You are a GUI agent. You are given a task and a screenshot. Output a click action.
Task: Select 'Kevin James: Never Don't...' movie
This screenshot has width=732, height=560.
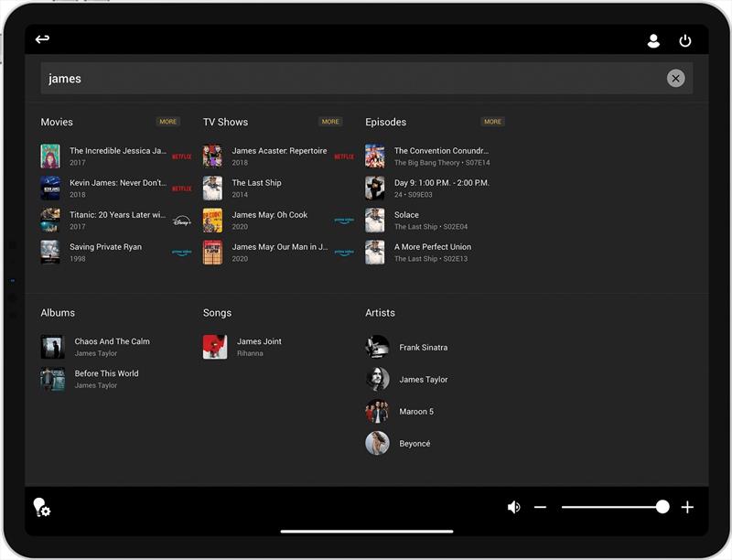(x=118, y=183)
